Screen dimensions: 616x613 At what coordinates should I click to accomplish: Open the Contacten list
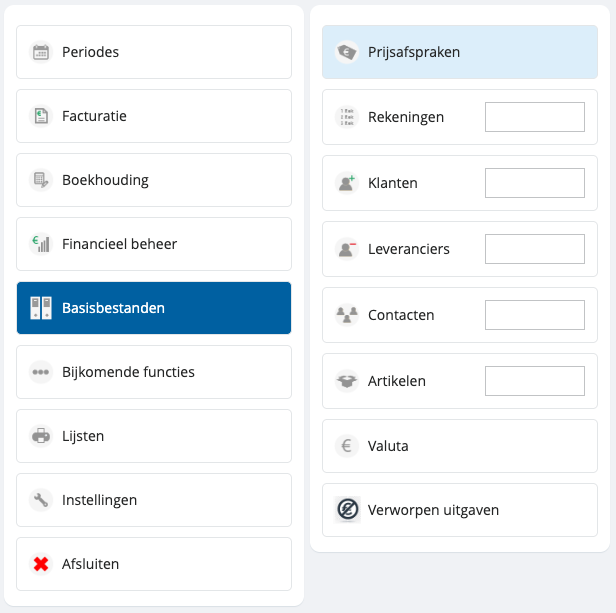[401, 315]
